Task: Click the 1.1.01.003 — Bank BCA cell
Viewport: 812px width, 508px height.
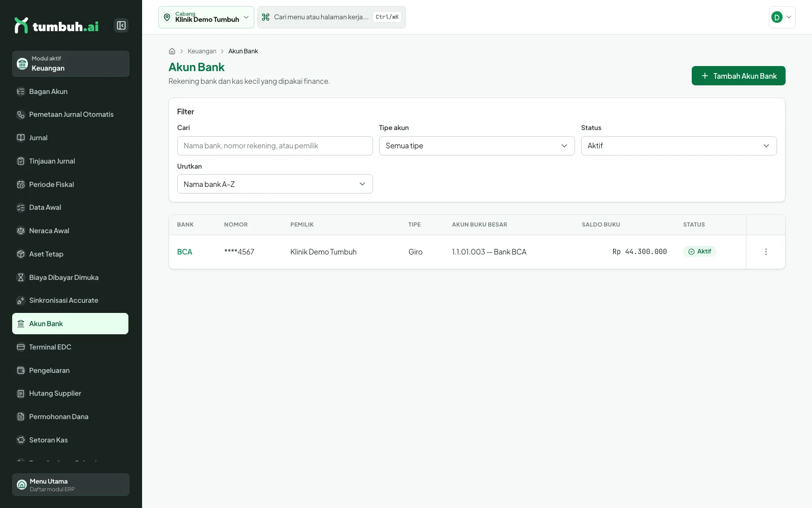Action: click(x=489, y=252)
